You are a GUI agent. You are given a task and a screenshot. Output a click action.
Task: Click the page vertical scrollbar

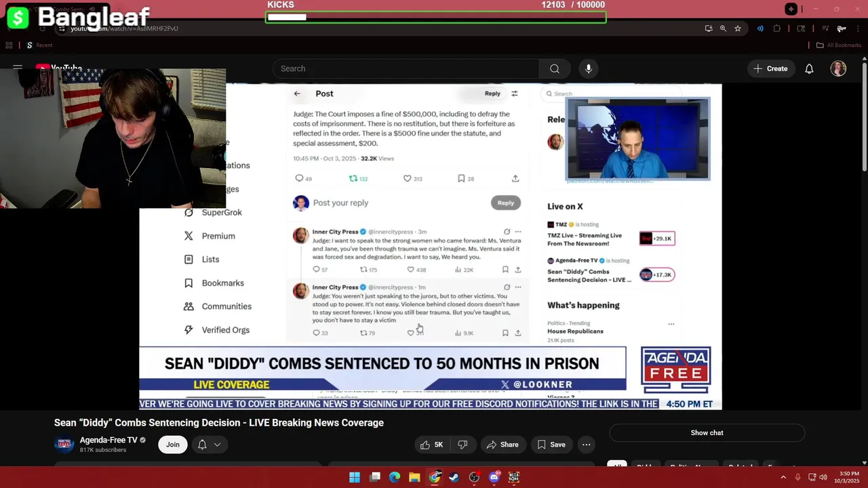click(865, 115)
